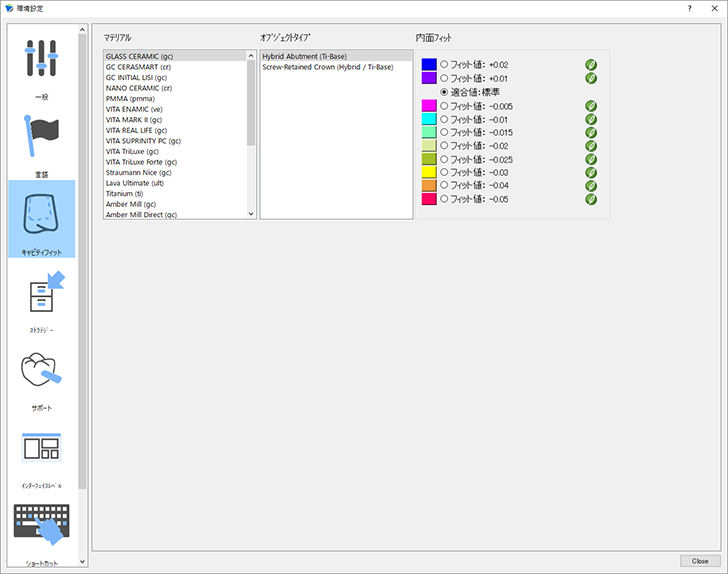The image size is (728, 574).
Task: Click the olive green swatch for -0.025
Action: (429, 159)
